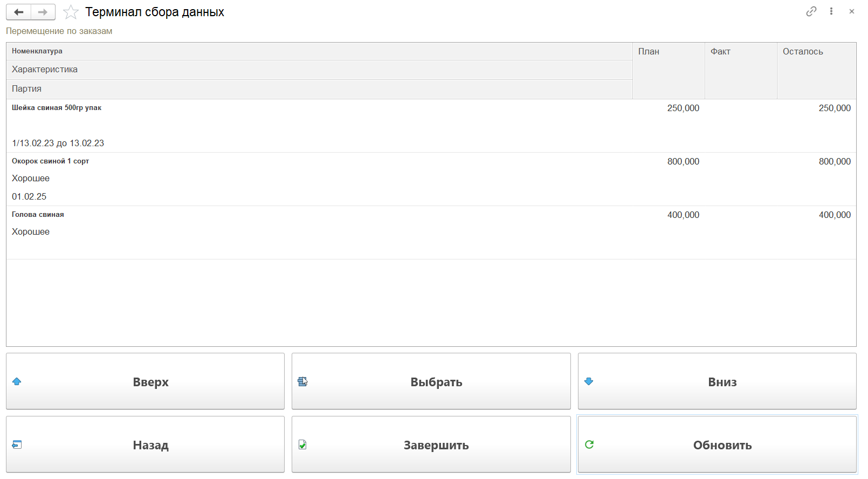Click the План column header
The width and height of the screenshot is (868, 479).
tap(649, 52)
